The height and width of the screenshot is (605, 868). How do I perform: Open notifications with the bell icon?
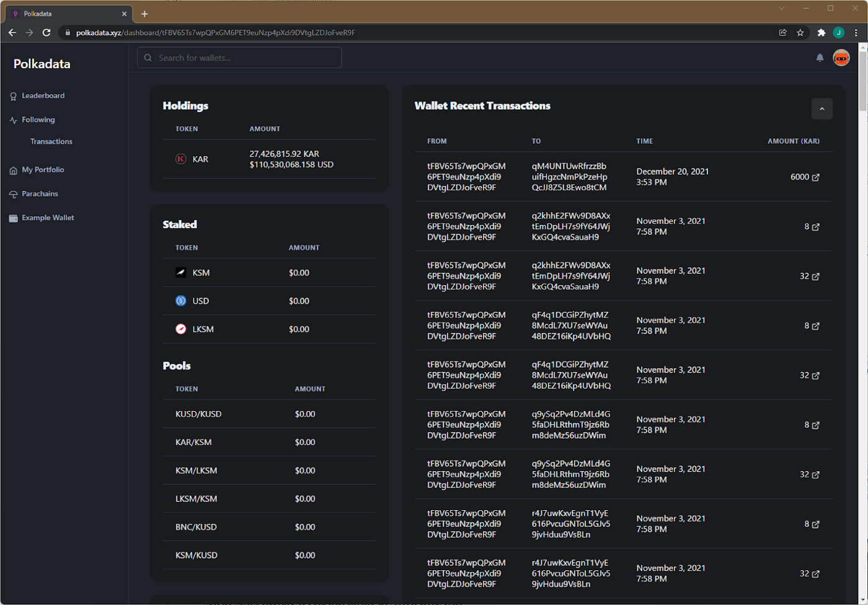pos(820,58)
